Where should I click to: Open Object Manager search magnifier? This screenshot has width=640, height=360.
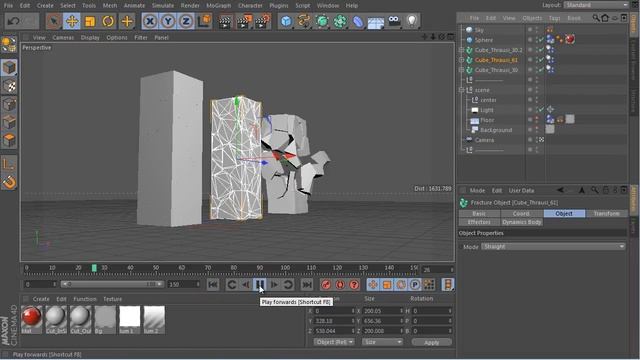(x=596, y=18)
